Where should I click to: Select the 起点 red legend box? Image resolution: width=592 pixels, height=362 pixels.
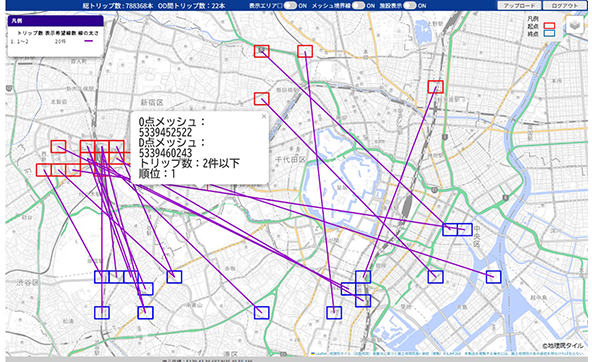549,26
